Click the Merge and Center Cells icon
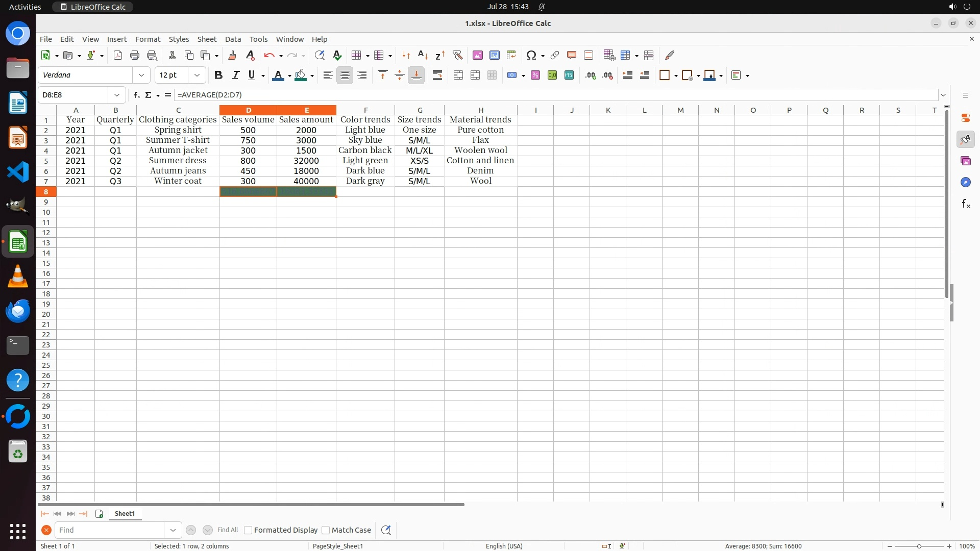 tap(458, 76)
